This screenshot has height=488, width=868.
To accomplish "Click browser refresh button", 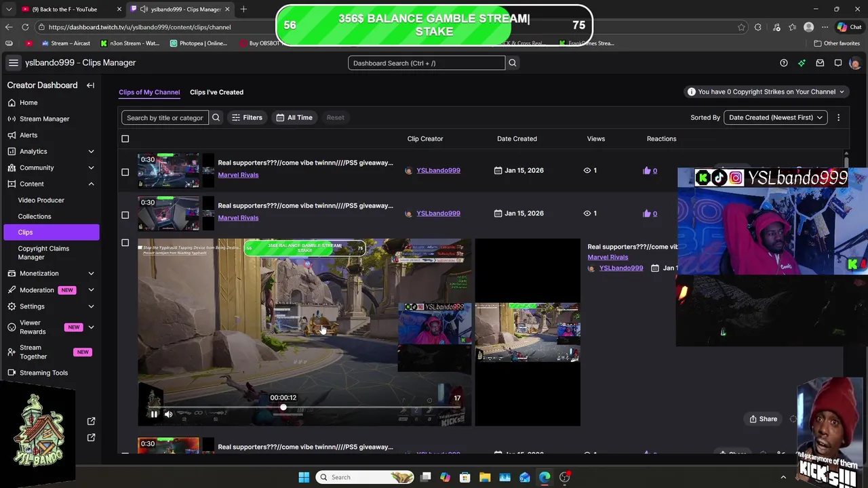I will pos(25,27).
